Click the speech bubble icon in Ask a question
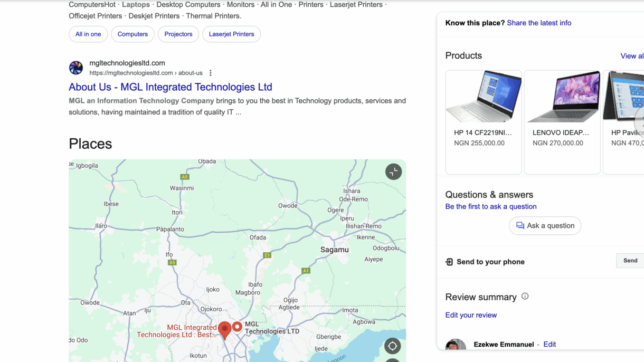 point(520,226)
